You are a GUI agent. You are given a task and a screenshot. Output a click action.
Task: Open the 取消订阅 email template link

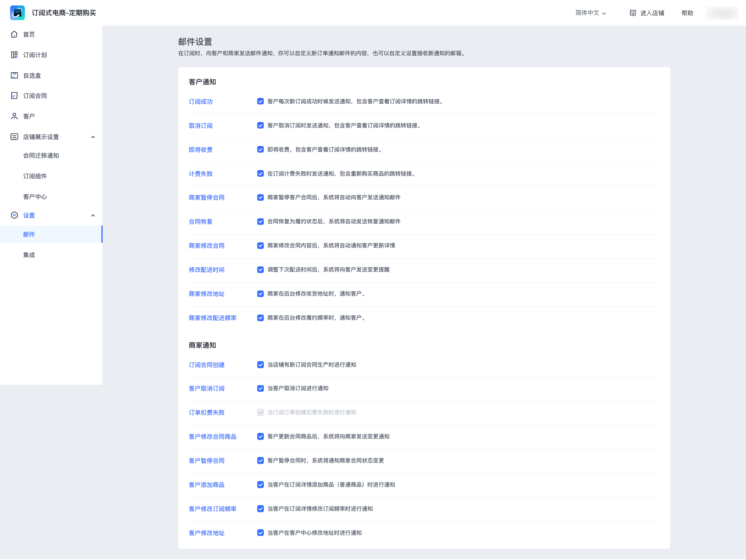point(200,125)
